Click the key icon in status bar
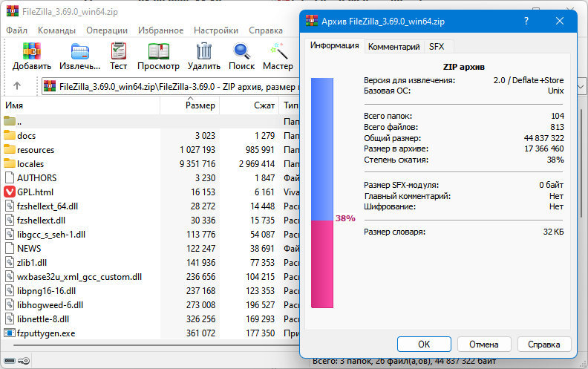 pos(24,361)
